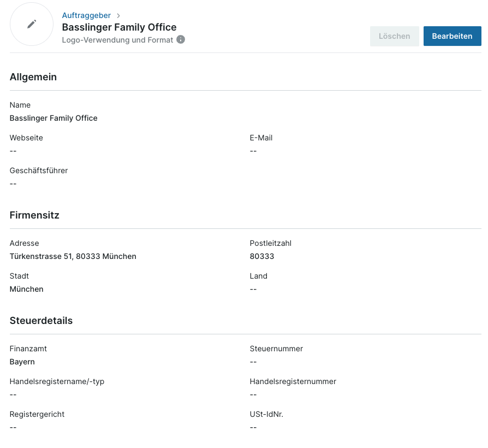Image resolution: width=488 pixels, height=448 pixels.
Task: Click the Finanzamt field label
Action: pyautogui.click(x=28, y=349)
